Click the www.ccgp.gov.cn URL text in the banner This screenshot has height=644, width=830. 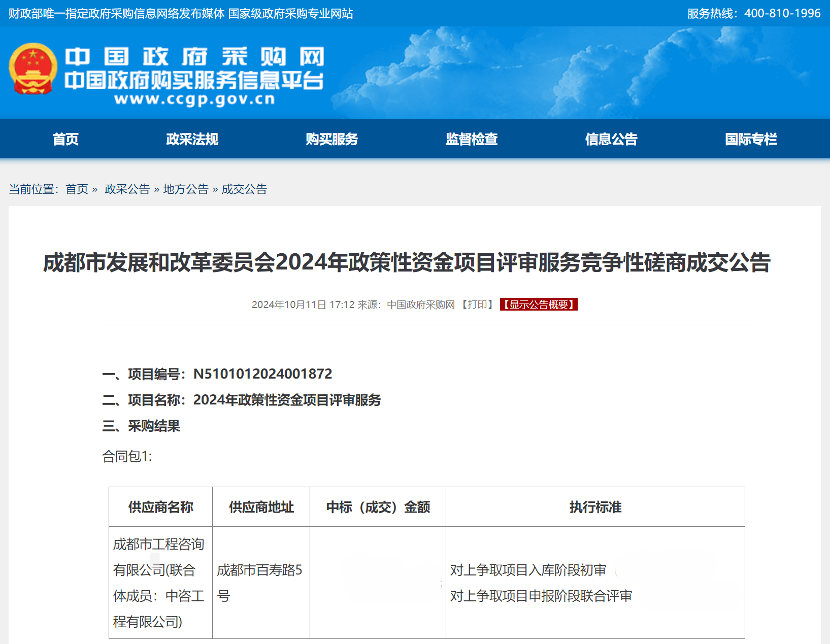point(194,99)
